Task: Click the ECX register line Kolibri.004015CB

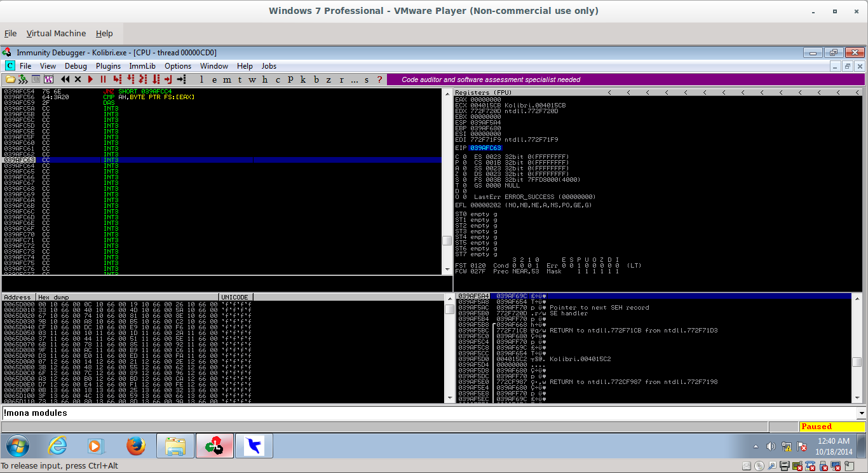Action: (510, 105)
